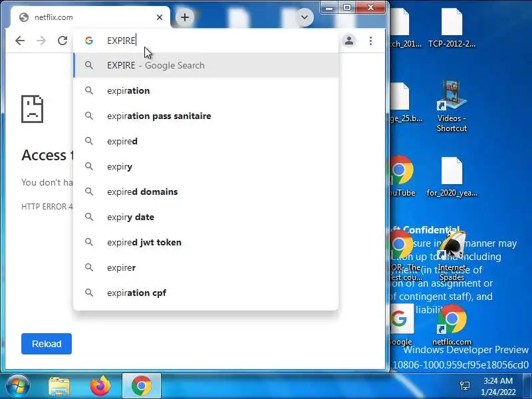Open File Explorer from the taskbar
This screenshot has width=532, height=399.
[59, 386]
